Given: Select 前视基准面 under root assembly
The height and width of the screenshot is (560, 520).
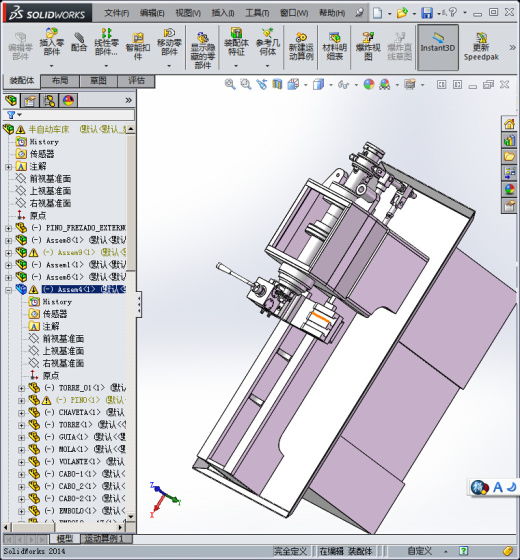Looking at the screenshot, I should pos(50,179).
